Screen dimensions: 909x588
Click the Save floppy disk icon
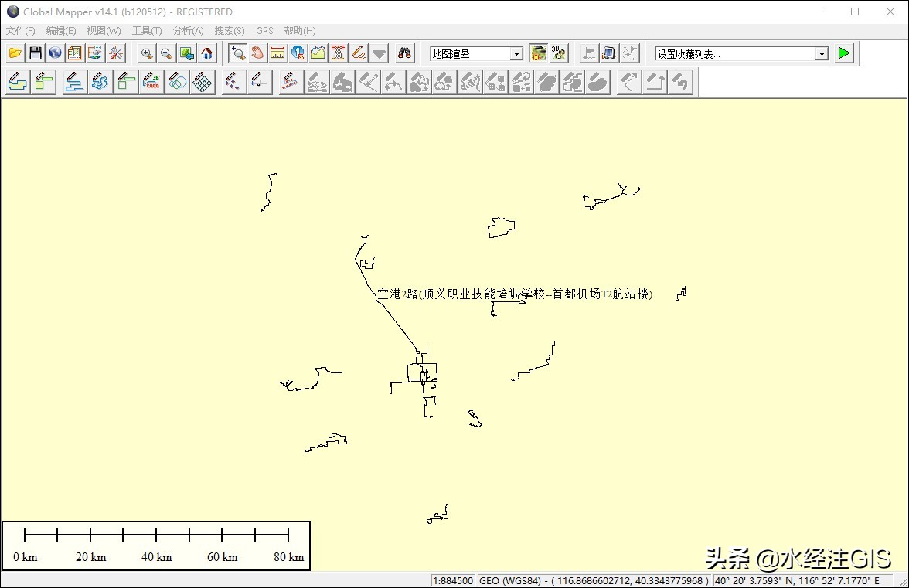(x=36, y=53)
